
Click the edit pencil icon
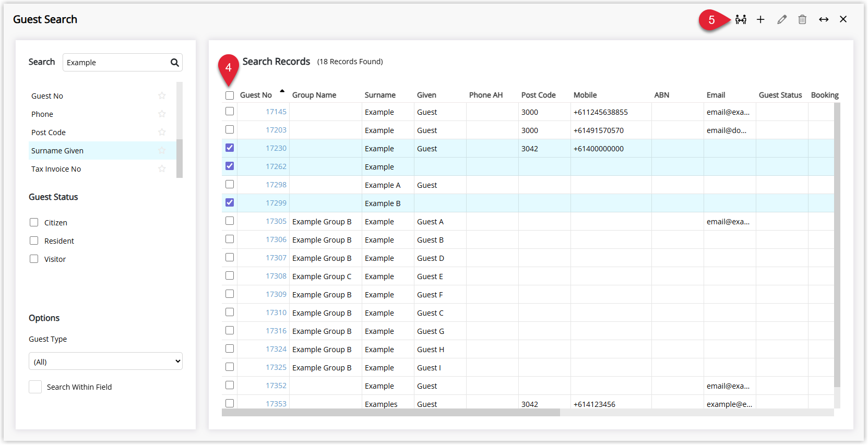coord(781,19)
